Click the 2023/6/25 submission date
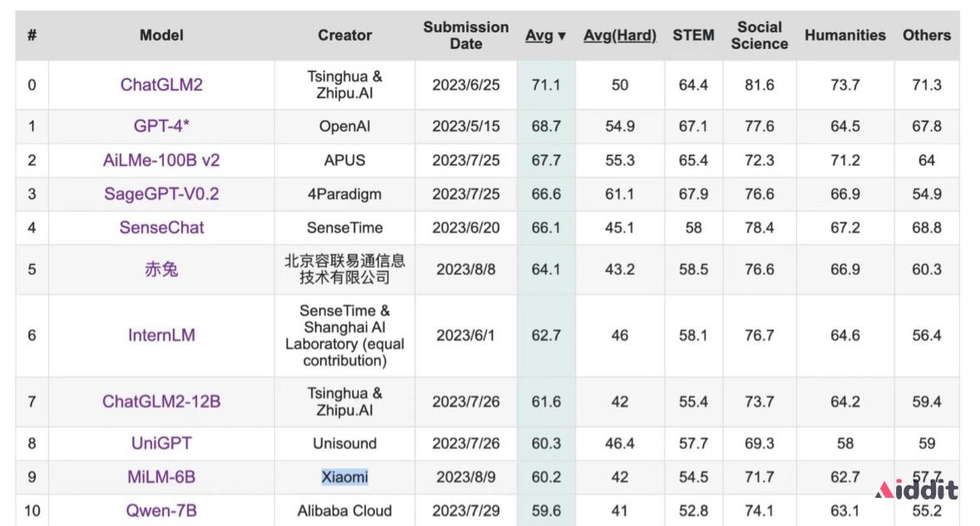This screenshot has width=980, height=526. click(x=465, y=85)
